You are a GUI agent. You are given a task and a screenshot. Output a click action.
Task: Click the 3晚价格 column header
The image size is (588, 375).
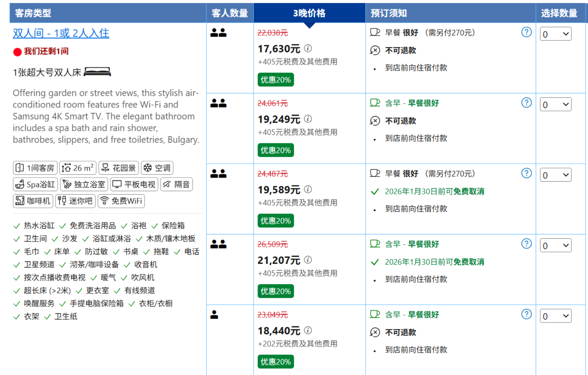[309, 13]
